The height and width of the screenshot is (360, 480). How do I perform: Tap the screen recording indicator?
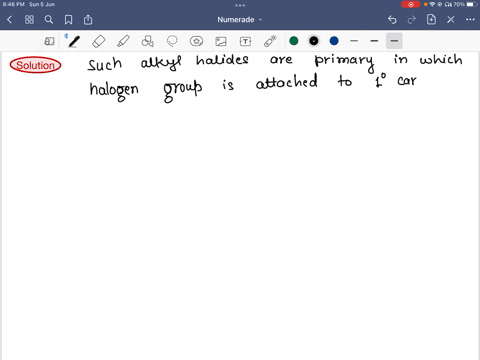[x=411, y=4]
